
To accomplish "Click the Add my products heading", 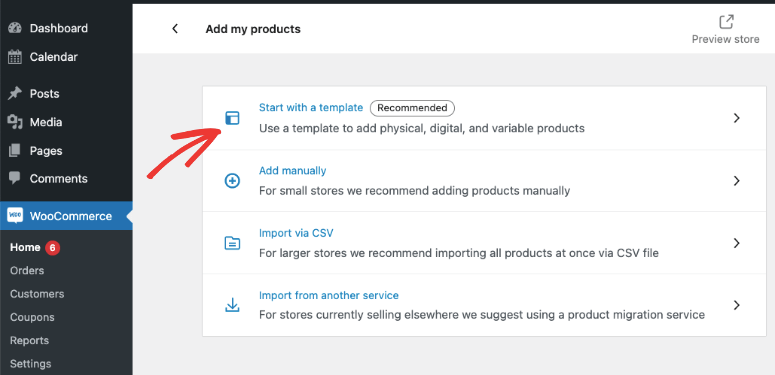I will pos(253,29).
